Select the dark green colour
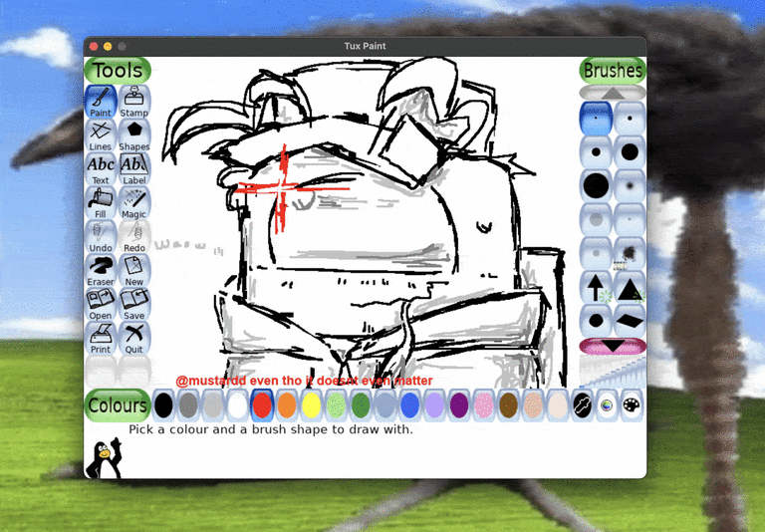Image resolution: width=765 pixels, height=532 pixels. (x=361, y=405)
